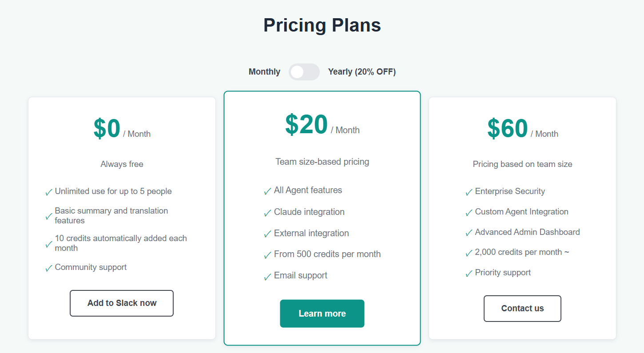Click checkmark next to External integration
Screen dimensions: 644x353
[x=267, y=234]
